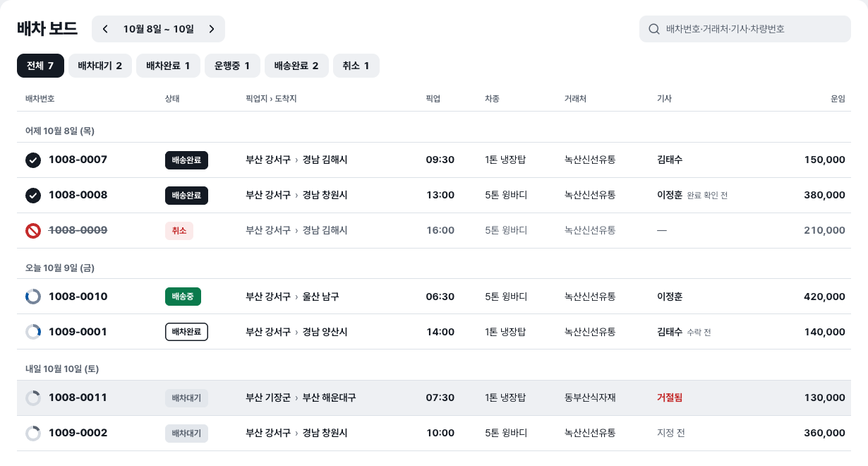The image size is (868, 466).
Task: Click completed check icon for 1008-0008
Action: 33,196
